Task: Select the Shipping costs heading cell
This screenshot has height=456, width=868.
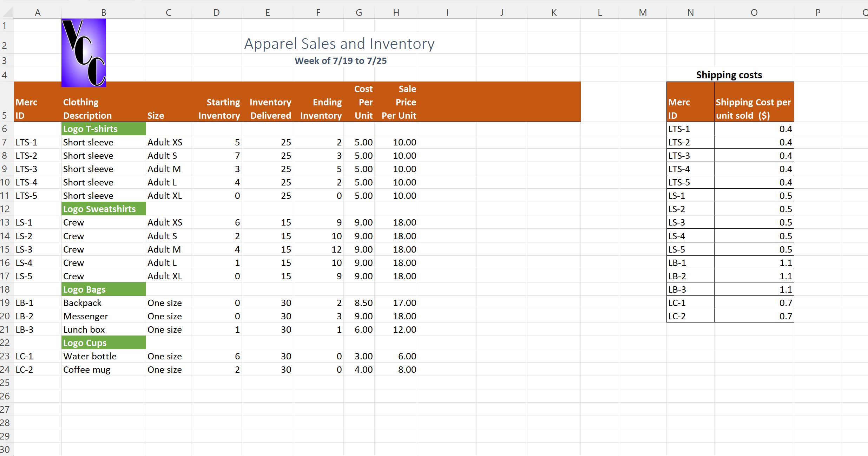Action: [729, 75]
